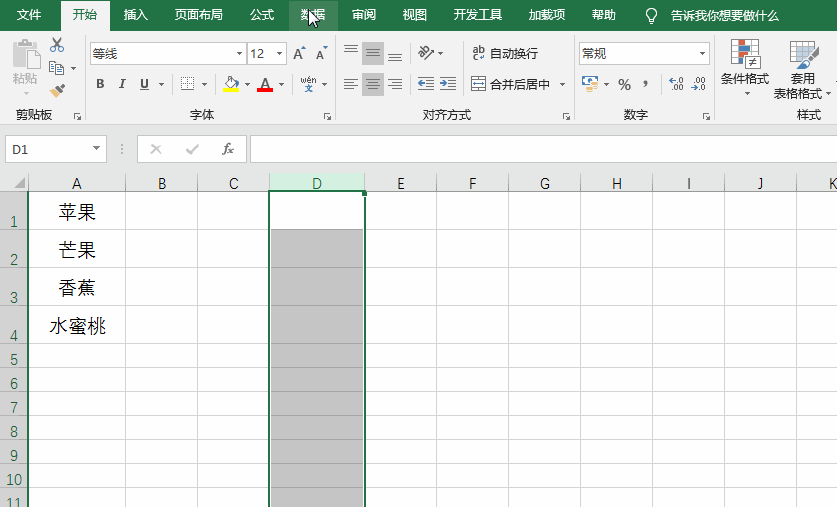This screenshot has width=837, height=507.
Task: Decrease font size with the smaller A icon
Action: point(321,53)
